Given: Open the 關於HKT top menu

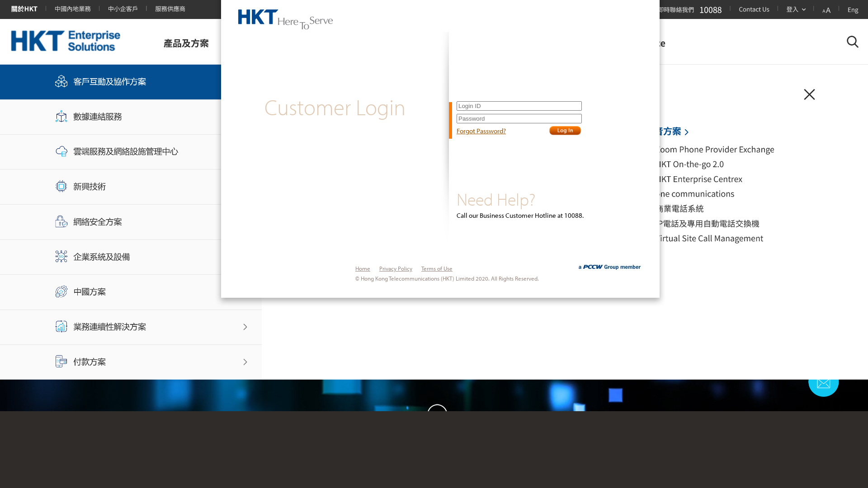Looking at the screenshot, I should pos(24,9).
